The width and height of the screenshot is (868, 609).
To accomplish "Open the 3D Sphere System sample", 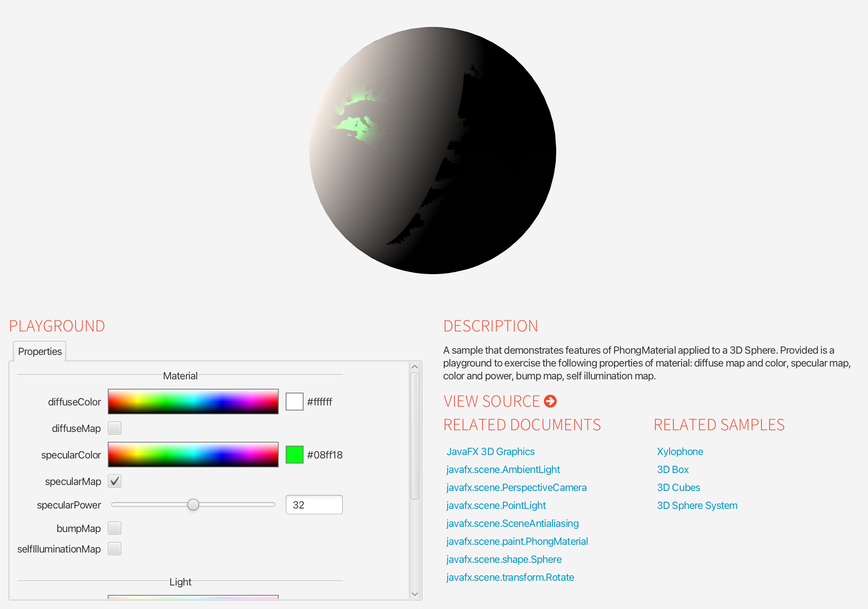I will click(697, 506).
